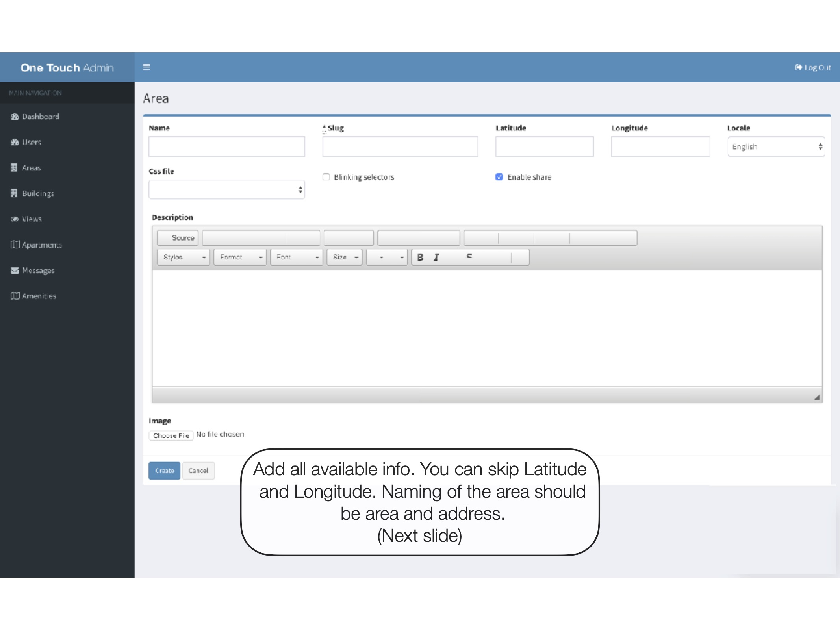Open the Views section
The width and height of the screenshot is (840, 630).
[32, 219]
